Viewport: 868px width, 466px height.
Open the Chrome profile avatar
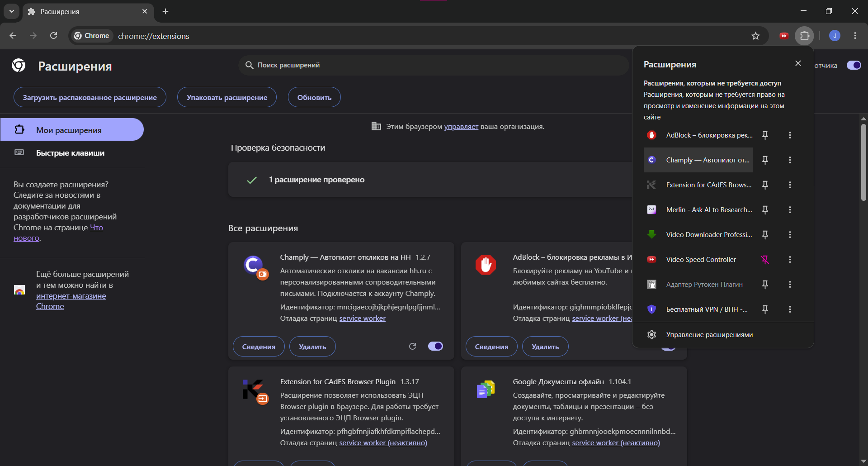point(835,36)
